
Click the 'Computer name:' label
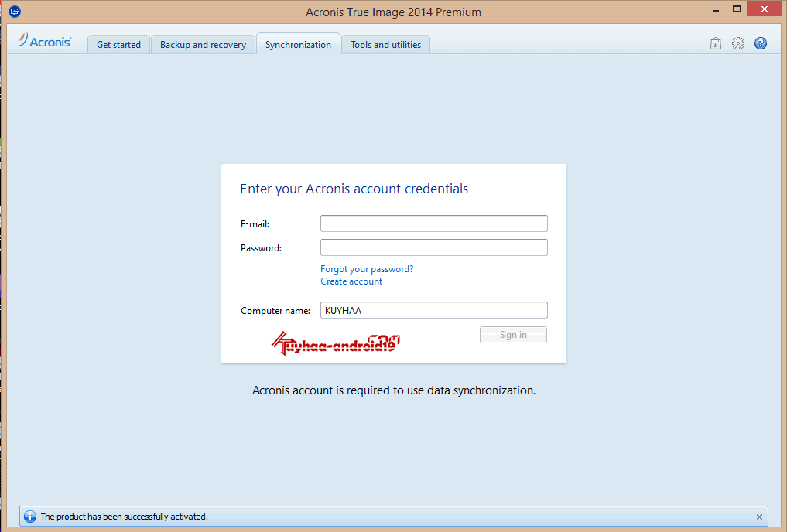pyautogui.click(x=275, y=311)
